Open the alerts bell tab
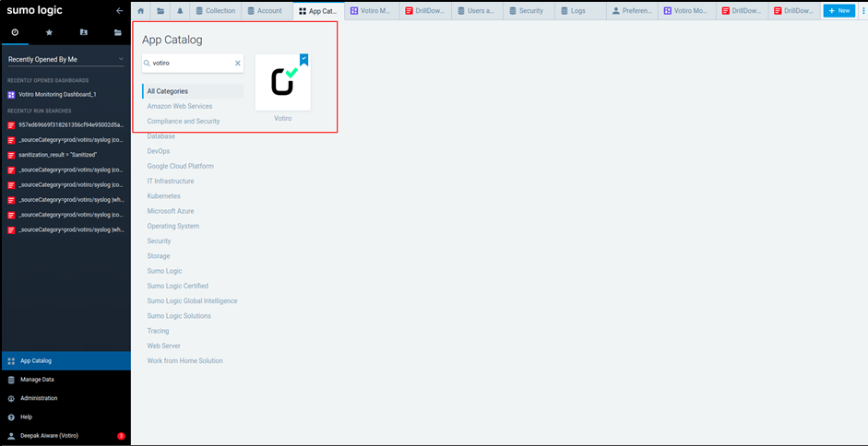868x446 pixels. [x=180, y=10]
